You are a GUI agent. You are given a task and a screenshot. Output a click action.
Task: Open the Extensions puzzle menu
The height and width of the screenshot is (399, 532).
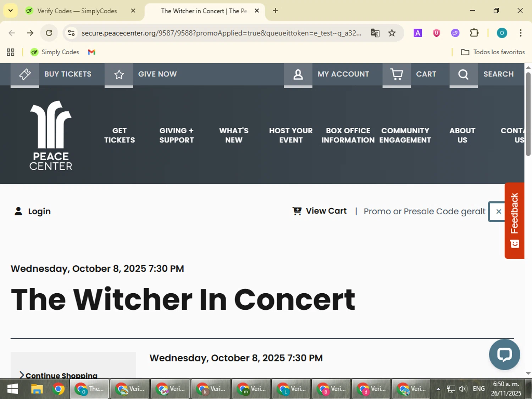click(x=474, y=33)
